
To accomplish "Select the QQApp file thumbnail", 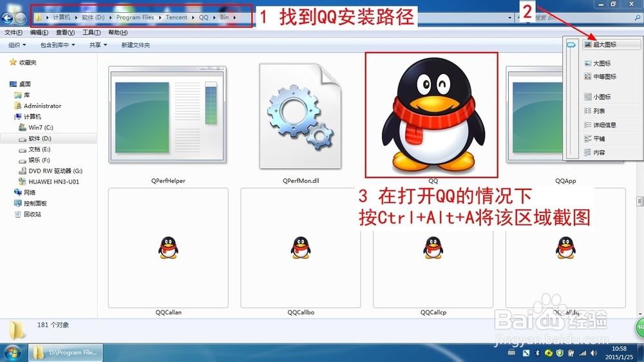I will coord(536,115).
